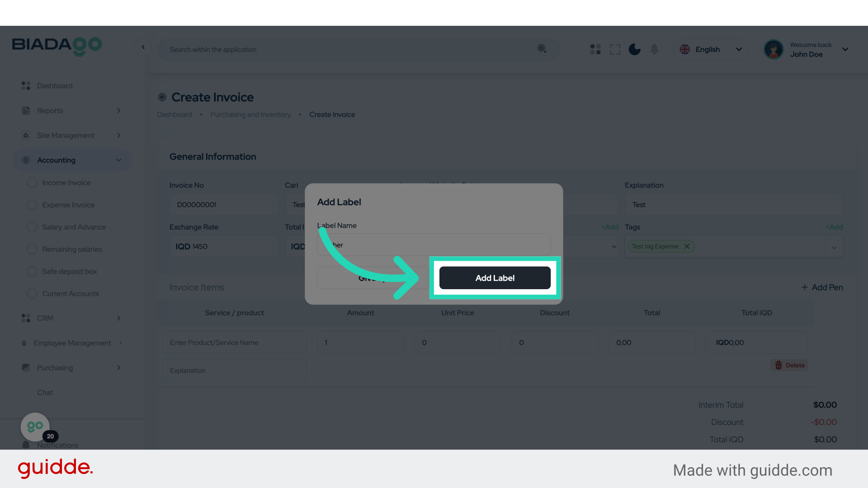Open the apps grid icon
The width and height of the screenshot is (868, 488).
coord(595,49)
